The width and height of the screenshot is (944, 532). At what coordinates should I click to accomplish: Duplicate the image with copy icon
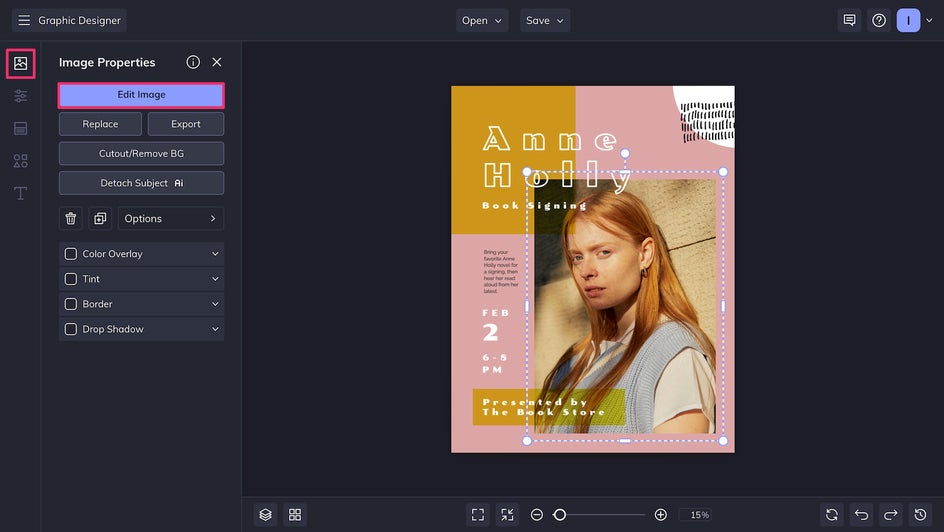coord(100,218)
